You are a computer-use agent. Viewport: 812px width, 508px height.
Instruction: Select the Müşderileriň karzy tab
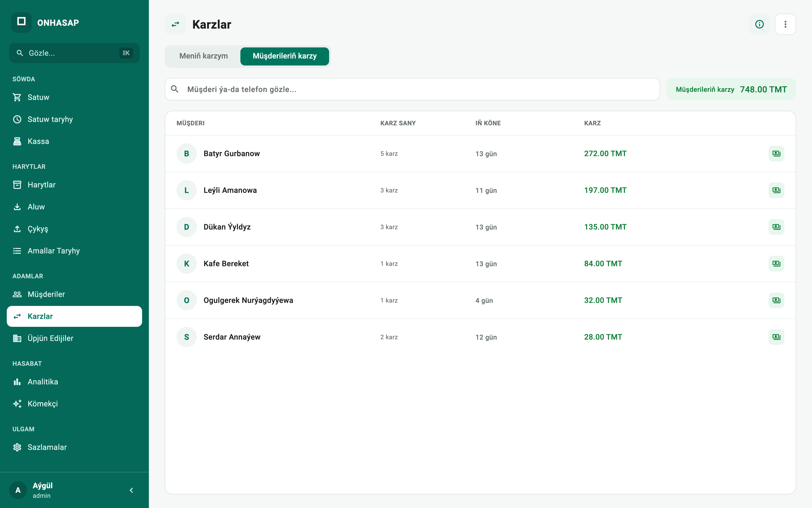(x=285, y=56)
